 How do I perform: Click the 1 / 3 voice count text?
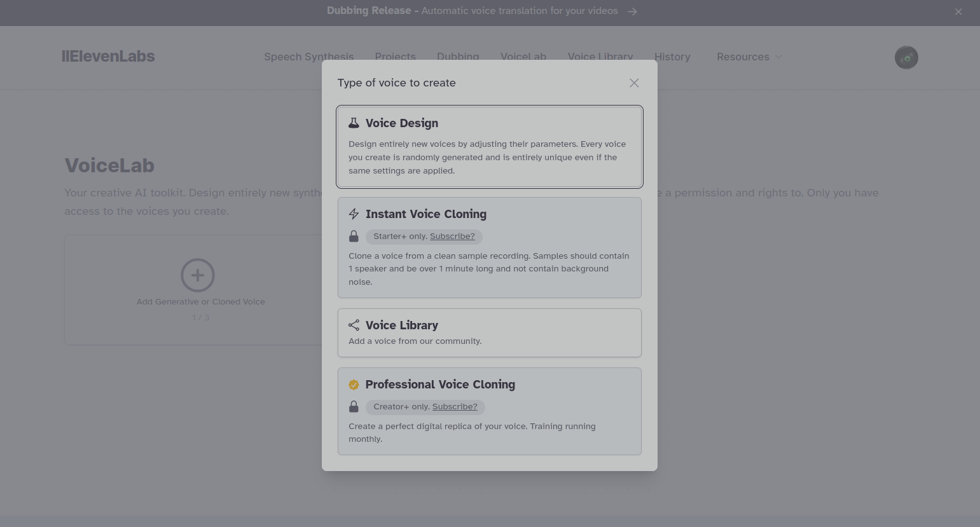point(200,317)
